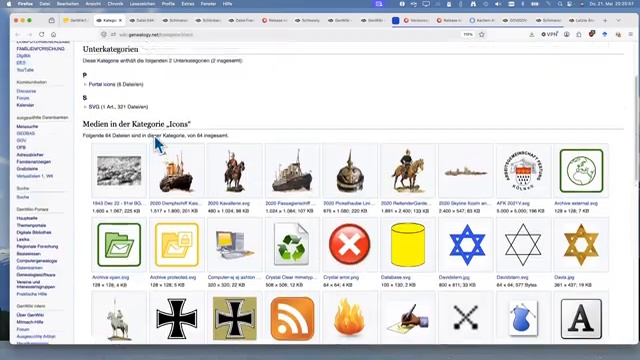Screen dimensions: 640x360
Task: Open the yellow Database.svg cylinder thumbnail
Action: pos(408,244)
